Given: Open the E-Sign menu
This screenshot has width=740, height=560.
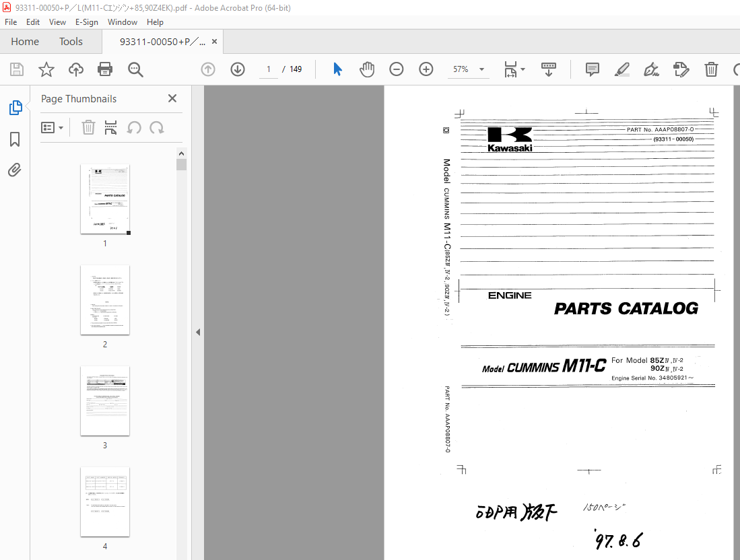Looking at the screenshot, I should pos(87,22).
